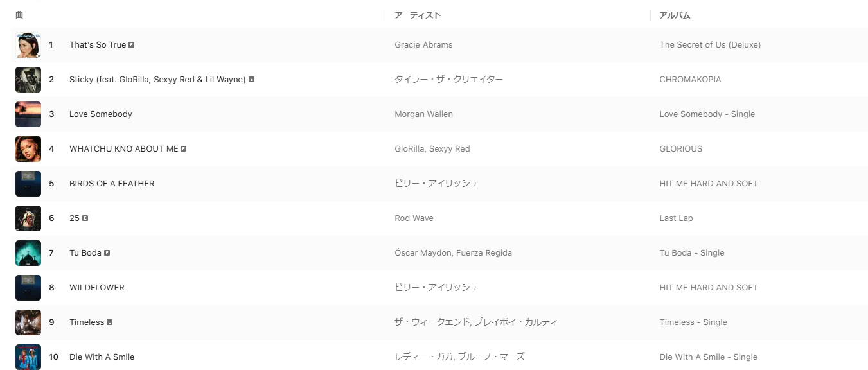Click the Timeless track album artwork
The height and width of the screenshot is (370, 868).
[x=28, y=322]
